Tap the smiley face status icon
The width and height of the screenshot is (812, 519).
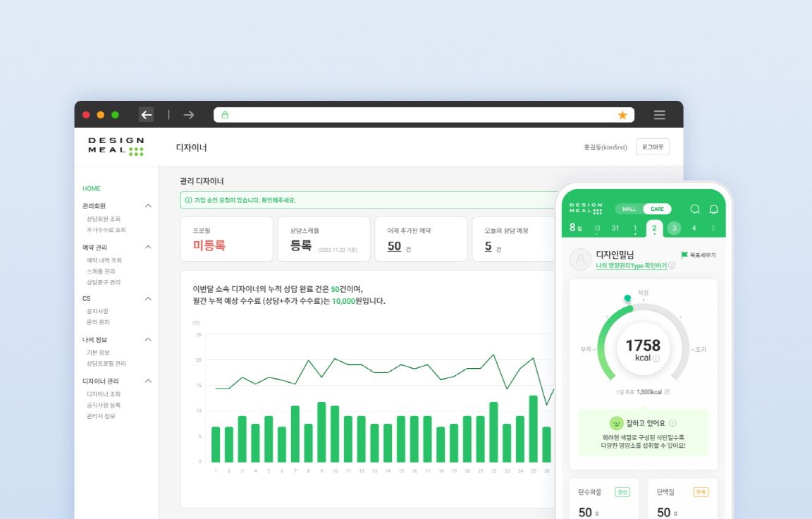(x=616, y=423)
